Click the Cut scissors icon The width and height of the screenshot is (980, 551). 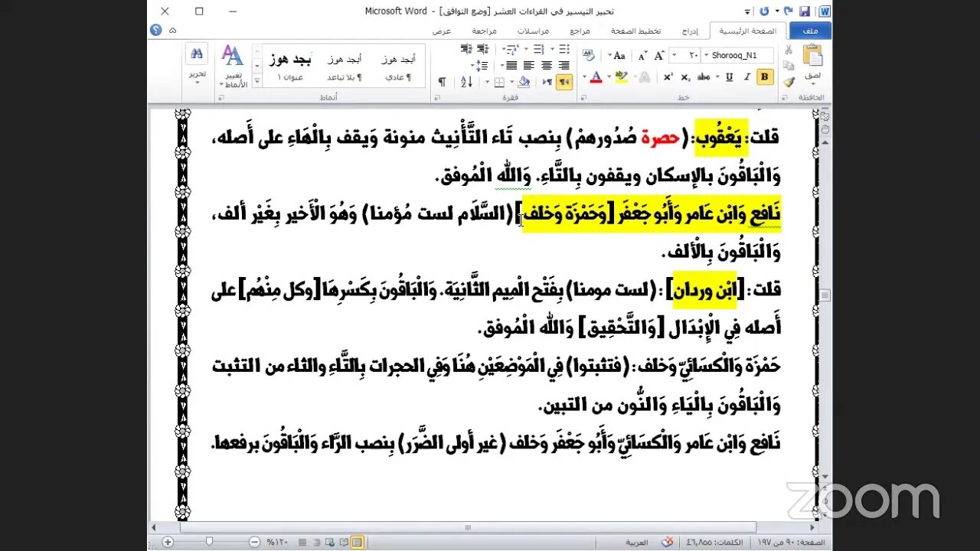(788, 50)
